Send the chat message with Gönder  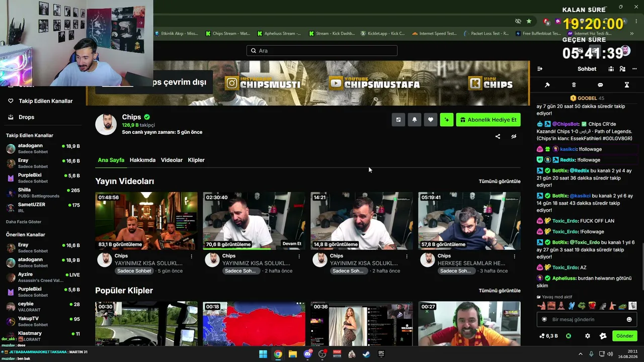pyautogui.click(x=624, y=336)
